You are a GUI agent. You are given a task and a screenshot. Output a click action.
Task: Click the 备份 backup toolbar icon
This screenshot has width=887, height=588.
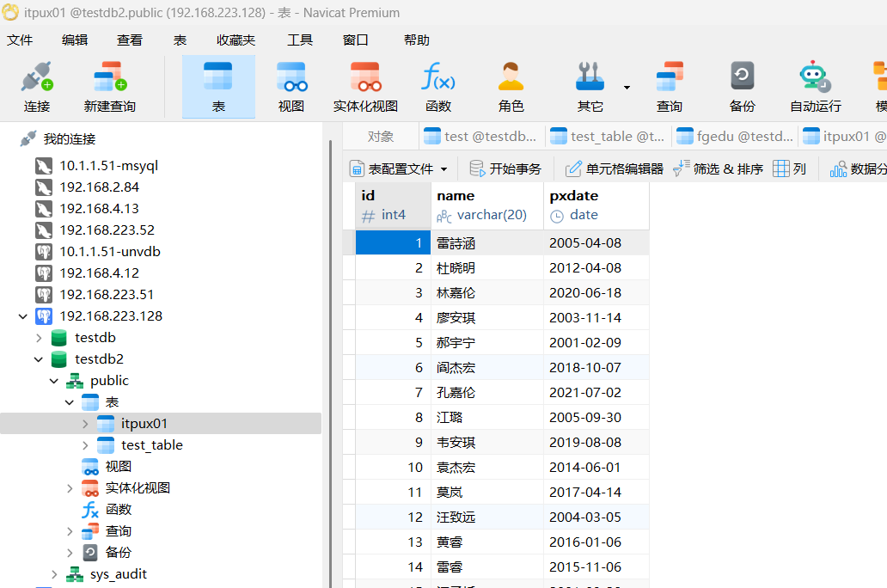(x=742, y=87)
